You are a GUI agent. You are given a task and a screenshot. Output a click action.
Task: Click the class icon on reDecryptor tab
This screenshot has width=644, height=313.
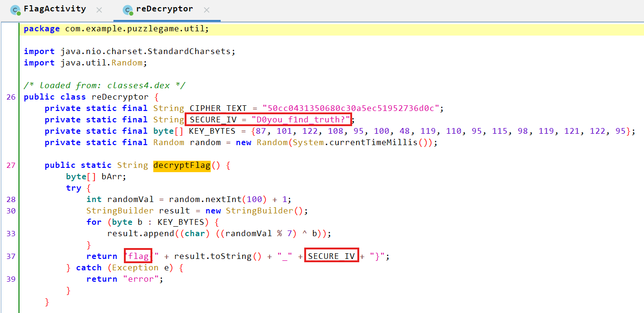(127, 9)
